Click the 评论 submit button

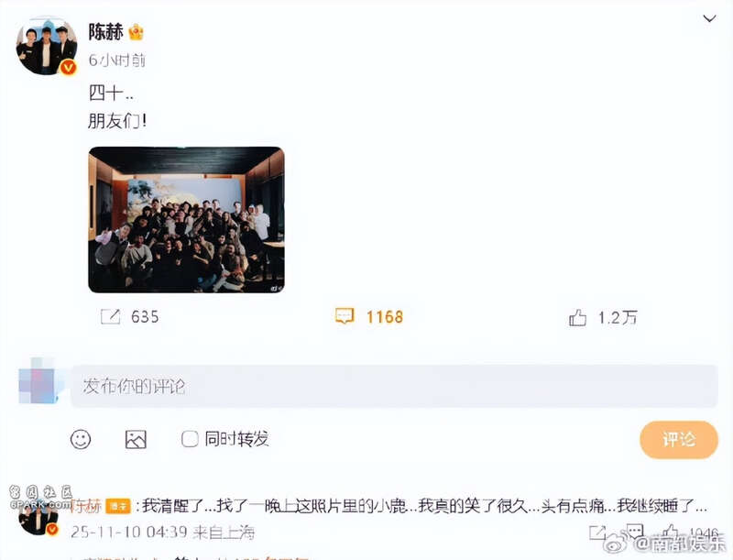pyautogui.click(x=679, y=439)
